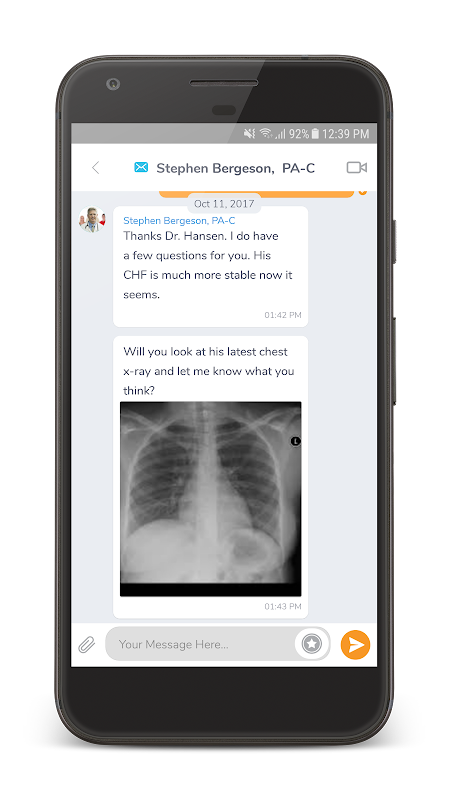
Task: Tap the battery indicator showing 92%
Action: point(315,134)
